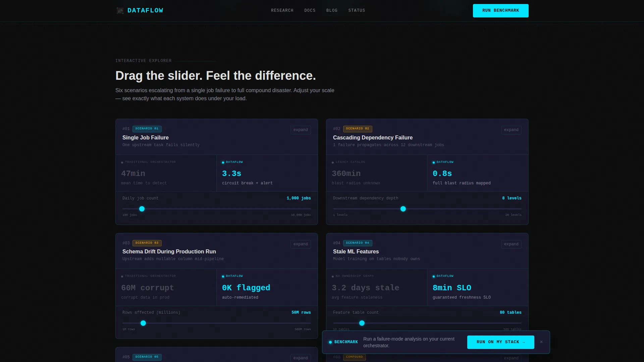The image size is (644, 362).
Task: Dismiss the benchmark banner with the X
Action: [x=541, y=342]
